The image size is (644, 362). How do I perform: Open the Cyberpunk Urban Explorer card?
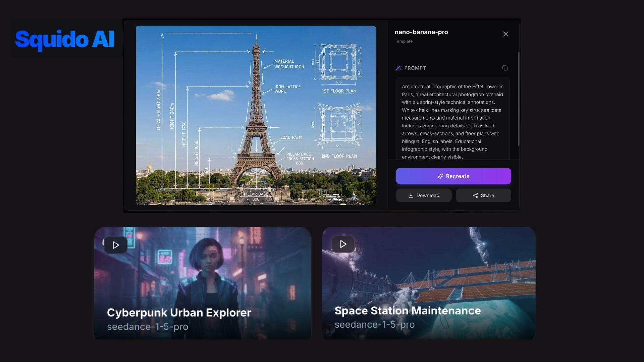coord(203,283)
